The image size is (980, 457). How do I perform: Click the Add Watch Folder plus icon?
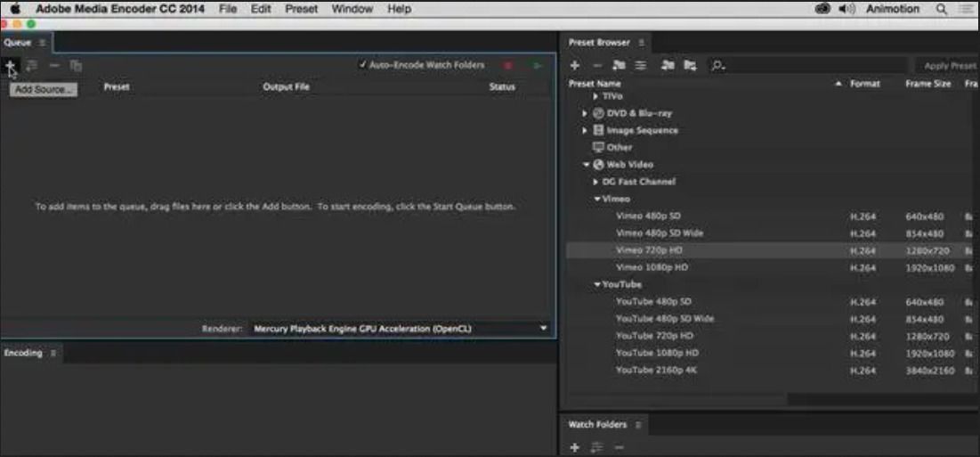pyautogui.click(x=575, y=447)
